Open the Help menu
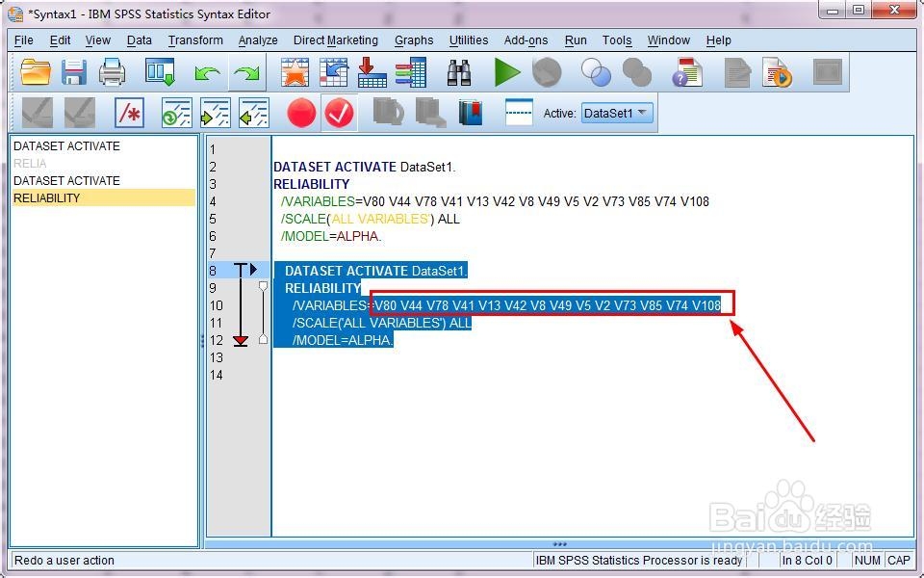The width and height of the screenshot is (924, 578). point(718,40)
